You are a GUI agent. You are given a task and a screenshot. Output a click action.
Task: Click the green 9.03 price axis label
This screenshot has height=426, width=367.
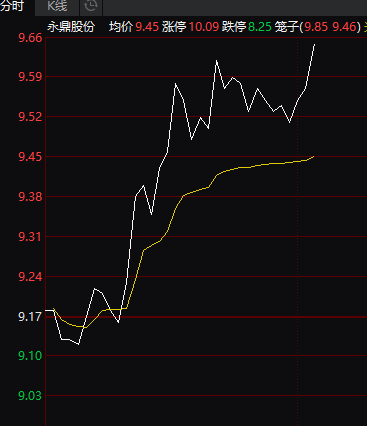(x=30, y=396)
